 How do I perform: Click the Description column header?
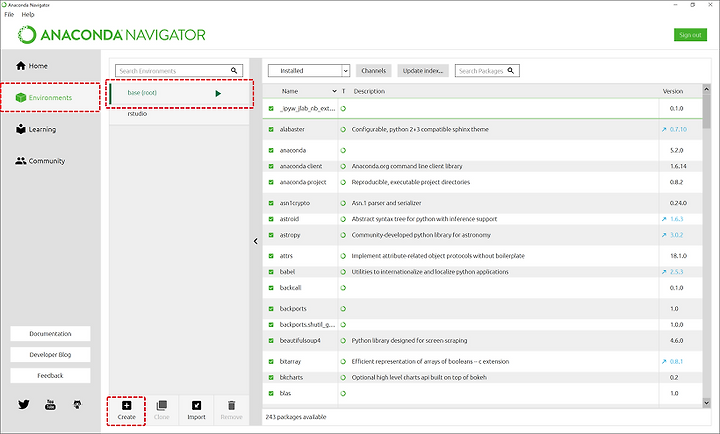(x=369, y=91)
